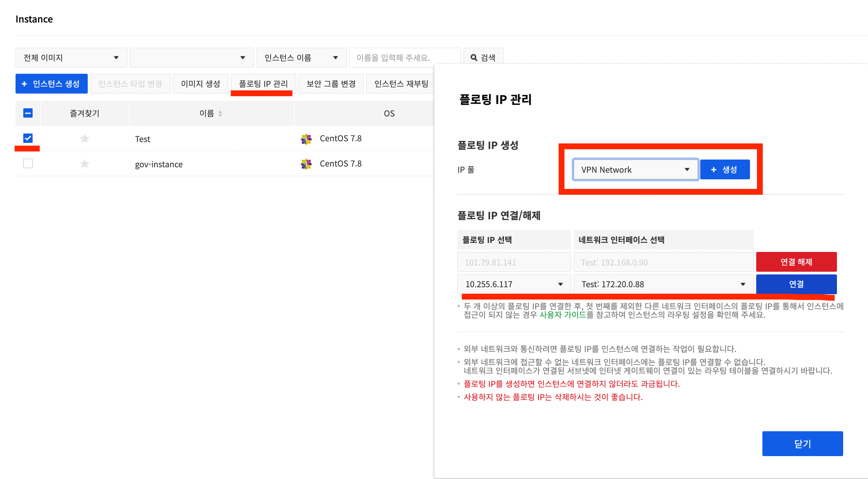Click CentOS icon in gov-instance row
868x479 pixels.
(306, 164)
